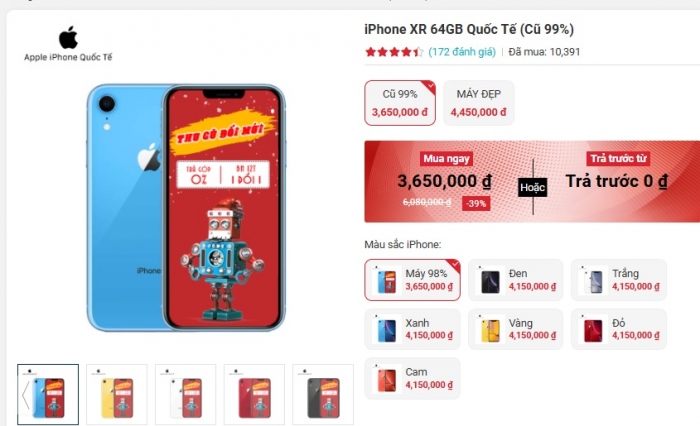This screenshot has height=426, width=700.
Task: Open the yellow iPhone thumbnail
Action: pos(117,394)
